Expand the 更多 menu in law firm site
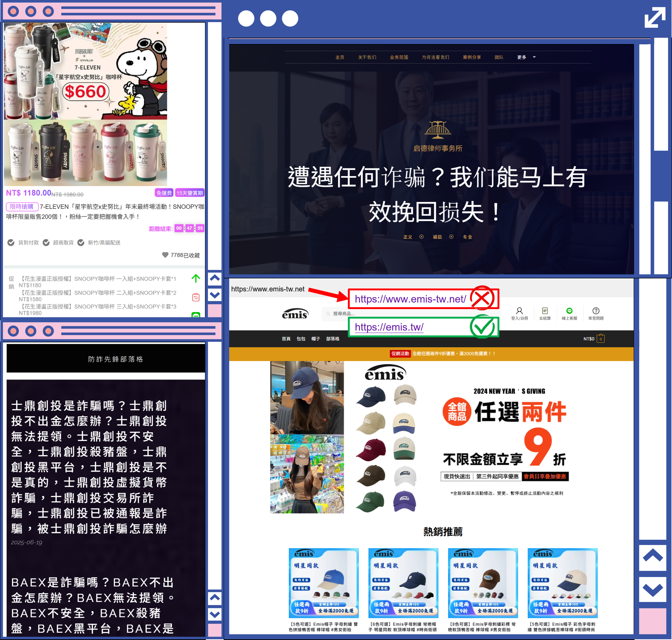This screenshot has width=672, height=640. point(526,57)
